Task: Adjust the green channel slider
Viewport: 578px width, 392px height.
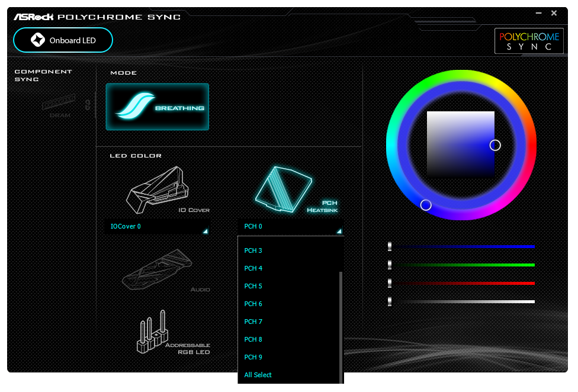Action: [461, 265]
